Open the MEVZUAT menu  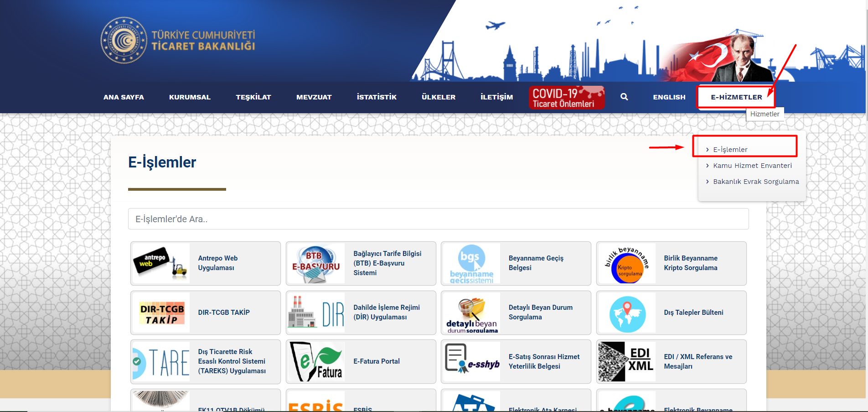click(314, 97)
